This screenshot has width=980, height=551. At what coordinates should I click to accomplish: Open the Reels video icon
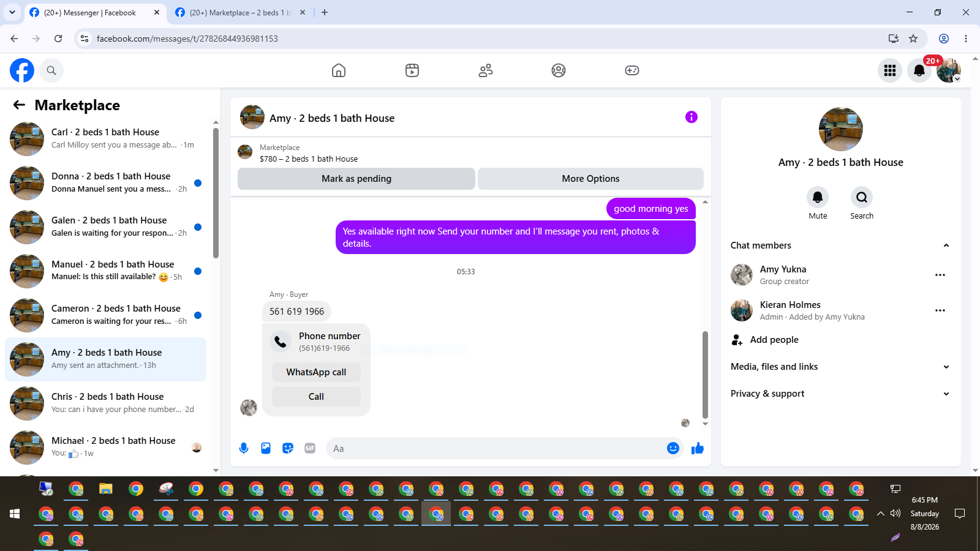(412, 70)
